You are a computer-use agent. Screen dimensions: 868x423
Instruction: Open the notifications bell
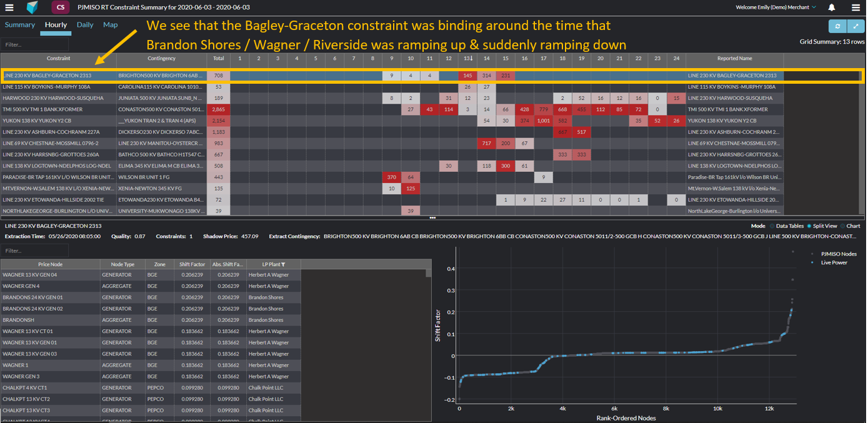[832, 7]
